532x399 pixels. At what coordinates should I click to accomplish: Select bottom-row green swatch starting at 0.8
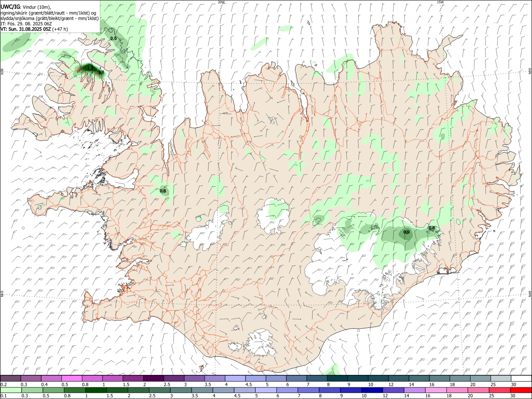(x=75, y=390)
